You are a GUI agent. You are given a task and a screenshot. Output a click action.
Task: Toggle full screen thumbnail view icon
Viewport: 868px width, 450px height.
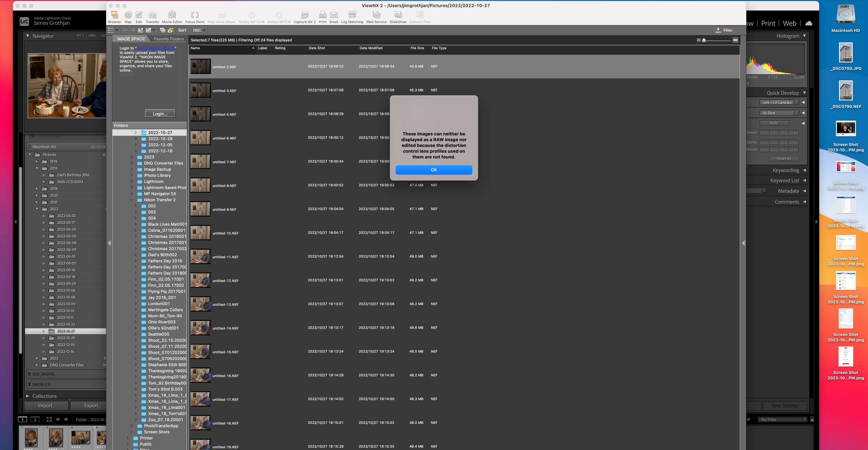point(736,40)
